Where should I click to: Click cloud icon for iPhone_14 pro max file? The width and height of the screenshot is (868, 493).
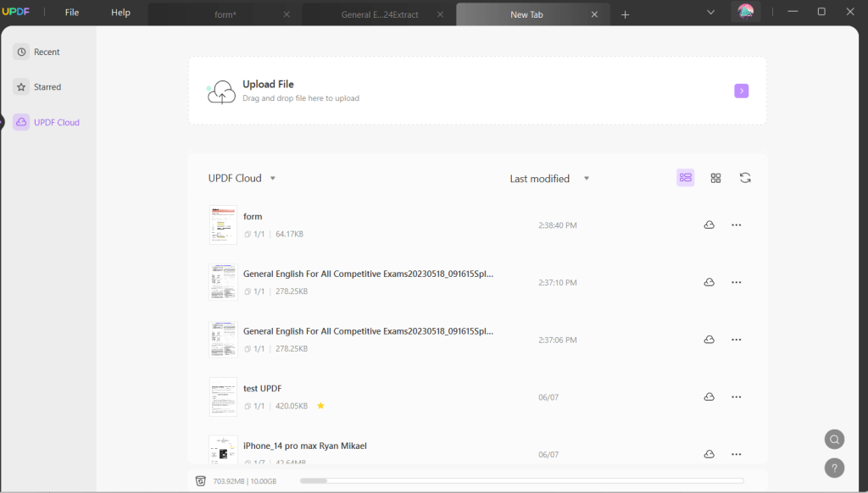click(x=709, y=454)
